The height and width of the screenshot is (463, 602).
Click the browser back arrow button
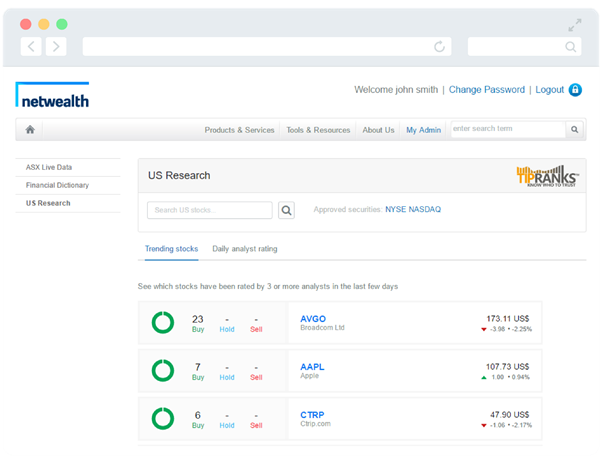pos(31,46)
